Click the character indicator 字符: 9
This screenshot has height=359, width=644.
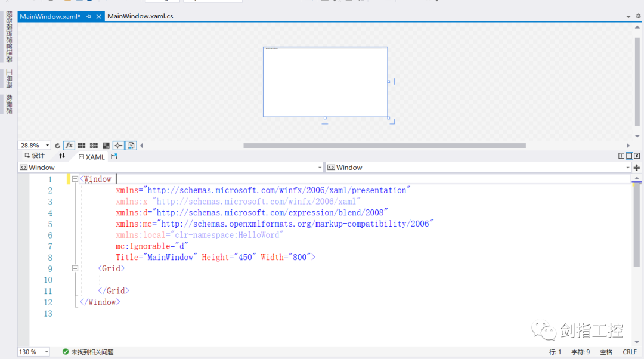580,352
